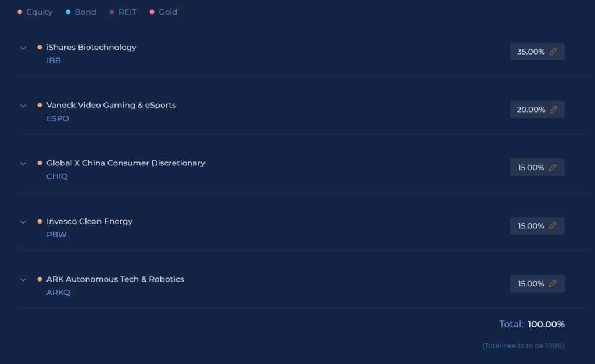
Task: Click the ARKQ ticker symbol
Action: tap(58, 293)
